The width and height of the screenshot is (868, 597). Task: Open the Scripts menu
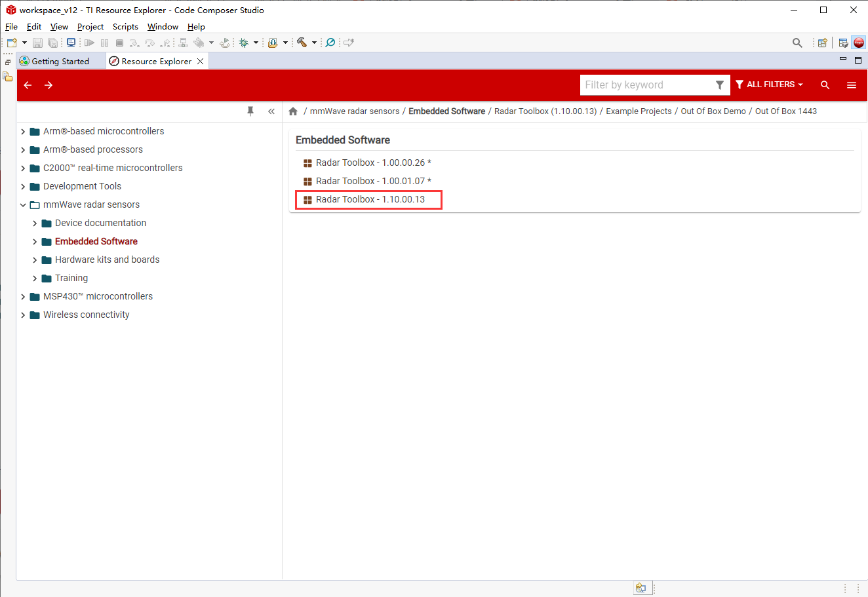pyautogui.click(x=125, y=27)
